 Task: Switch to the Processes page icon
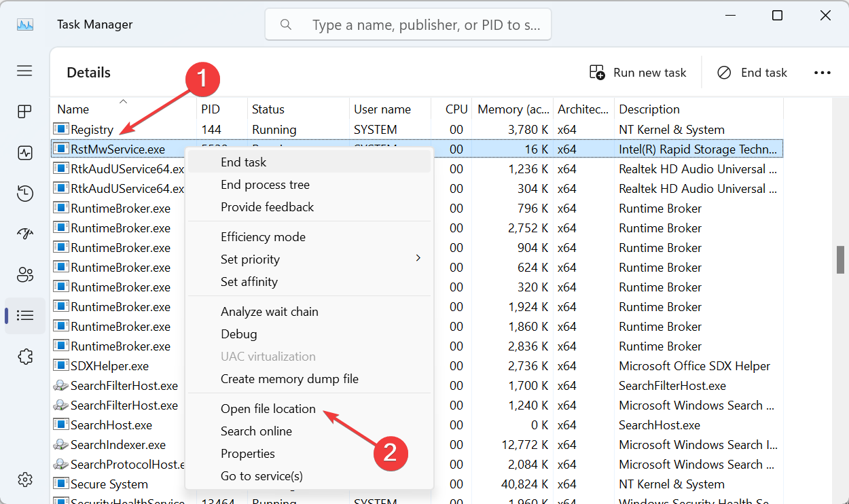click(25, 112)
